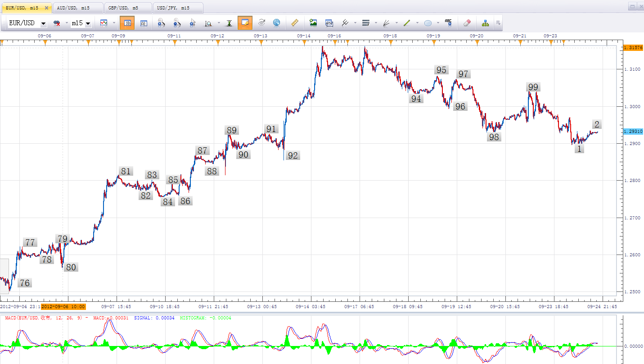The image size is (644, 364).
Task: Click the HISTOGRAM: -0.00004 value
Action: pos(206,318)
